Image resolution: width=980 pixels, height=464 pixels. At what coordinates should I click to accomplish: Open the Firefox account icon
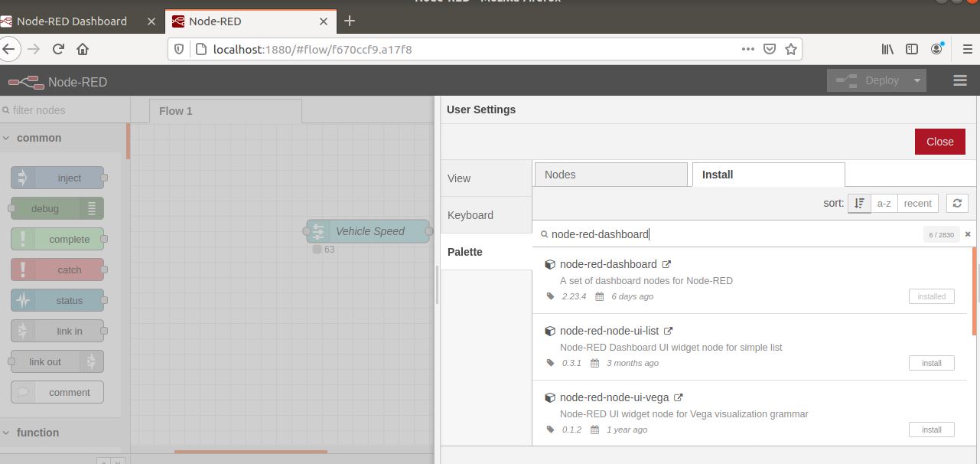(x=937, y=49)
